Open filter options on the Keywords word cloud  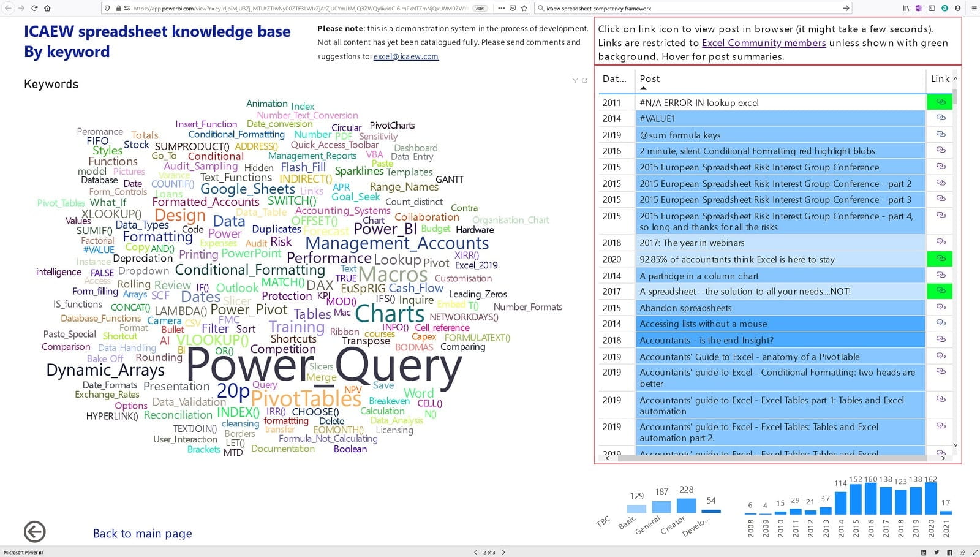(x=575, y=80)
